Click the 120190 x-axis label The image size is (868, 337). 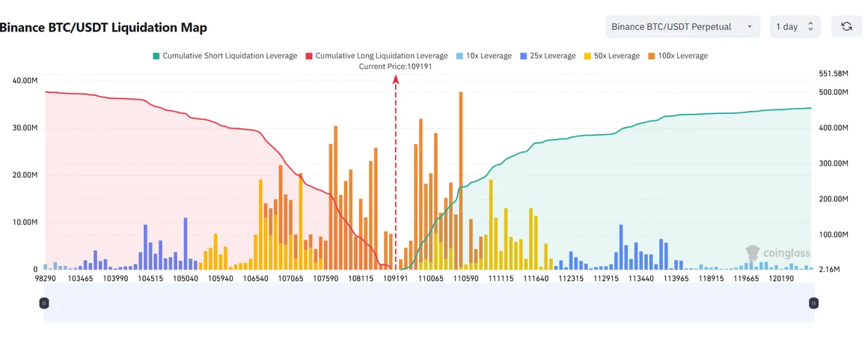click(x=782, y=279)
